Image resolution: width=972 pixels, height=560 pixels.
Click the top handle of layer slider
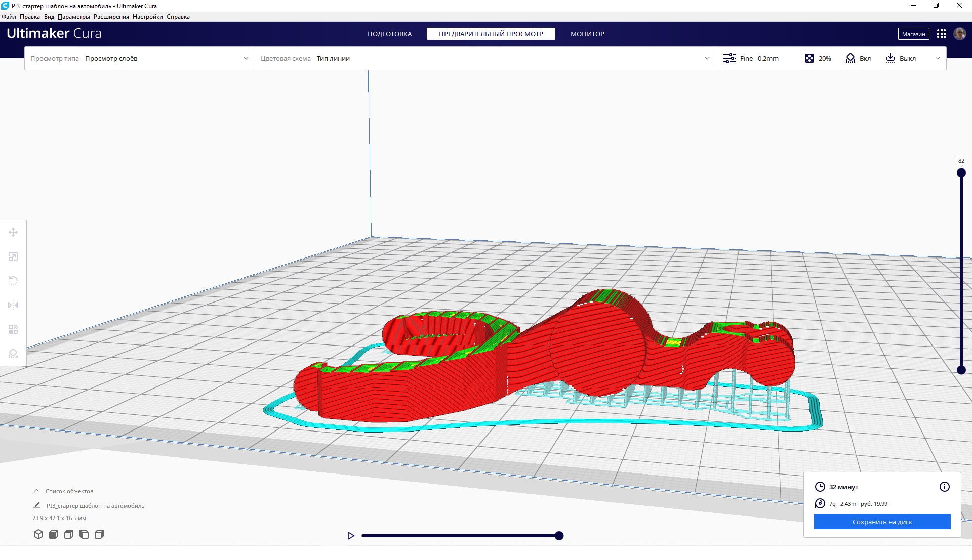coord(961,173)
